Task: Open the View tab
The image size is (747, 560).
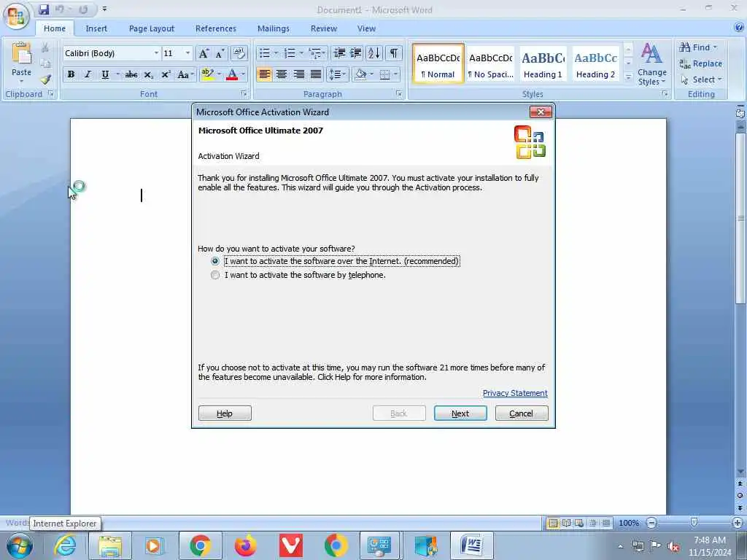Action: pyautogui.click(x=366, y=28)
